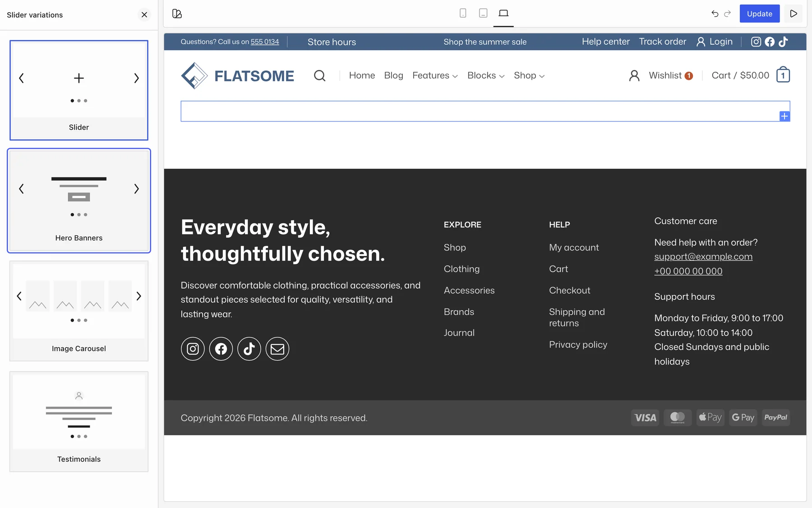
Task: Expand the Shop dropdown menu
Action: 529,75
